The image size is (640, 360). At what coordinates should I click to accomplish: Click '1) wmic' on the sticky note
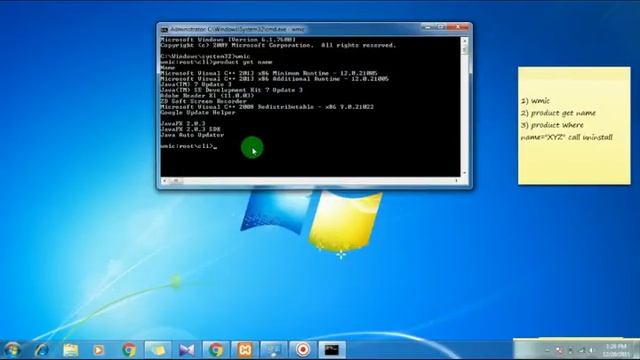pyautogui.click(x=535, y=100)
